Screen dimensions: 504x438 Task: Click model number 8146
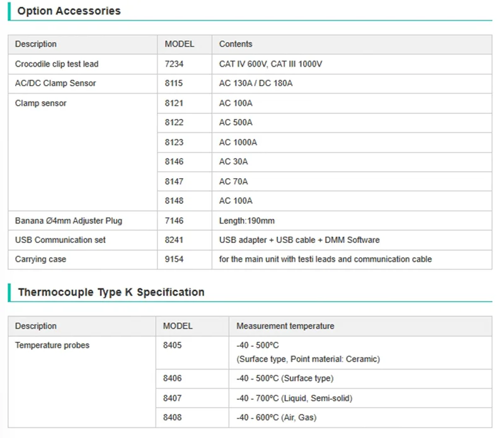coord(174,162)
